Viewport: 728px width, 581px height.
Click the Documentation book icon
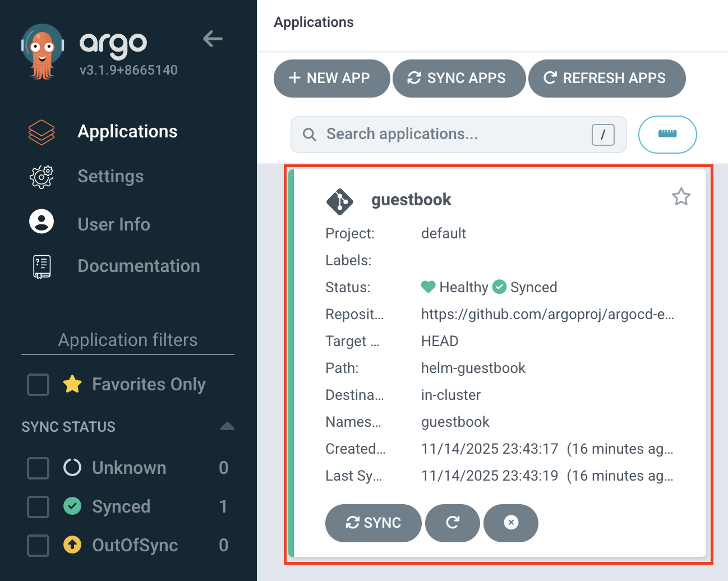(x=42, y=266)
